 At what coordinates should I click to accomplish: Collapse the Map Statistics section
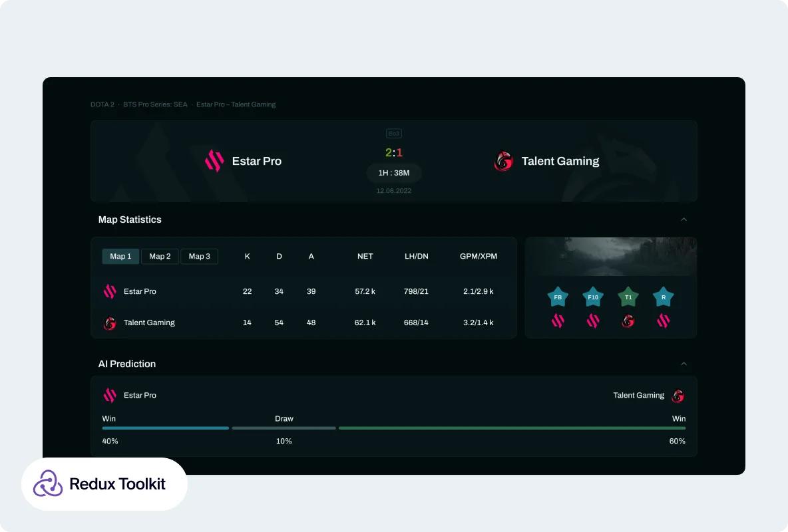point(684,219)
